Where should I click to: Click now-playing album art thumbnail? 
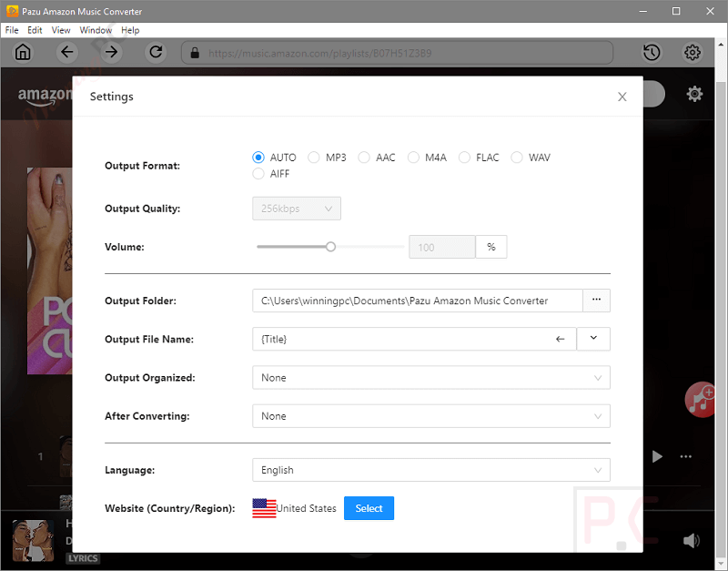click(x=33, y=540)
